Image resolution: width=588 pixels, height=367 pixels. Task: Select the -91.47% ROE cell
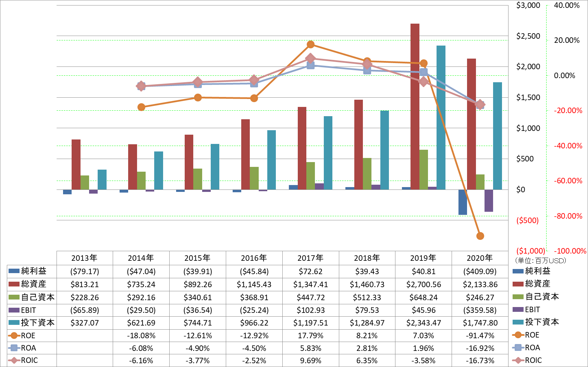[x=480, y=335]
